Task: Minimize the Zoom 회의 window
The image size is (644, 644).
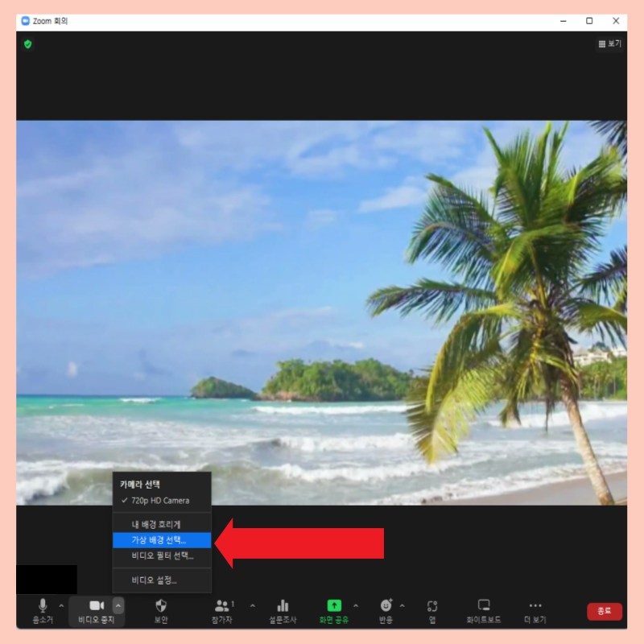Action: click(x=563, y=21)
